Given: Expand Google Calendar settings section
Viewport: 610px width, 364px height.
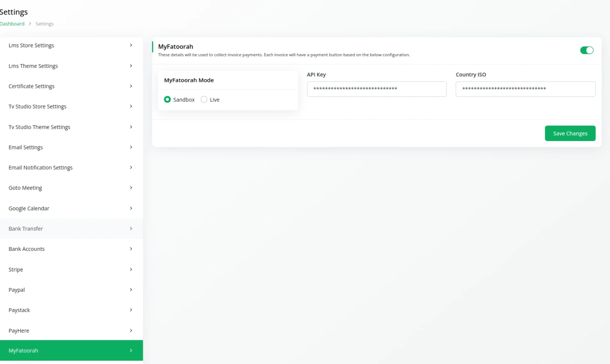Looking at the screenshot, I should pyautogui.click(x=71, y=208).
